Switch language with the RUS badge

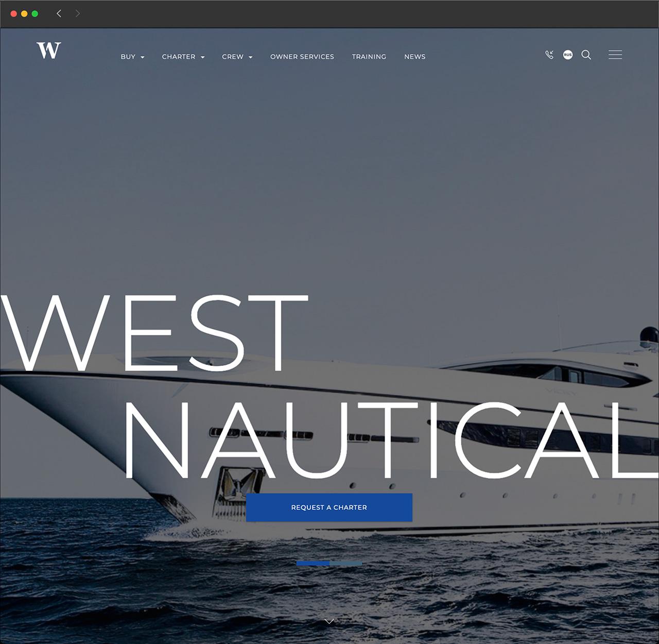(x=568, y=55)
